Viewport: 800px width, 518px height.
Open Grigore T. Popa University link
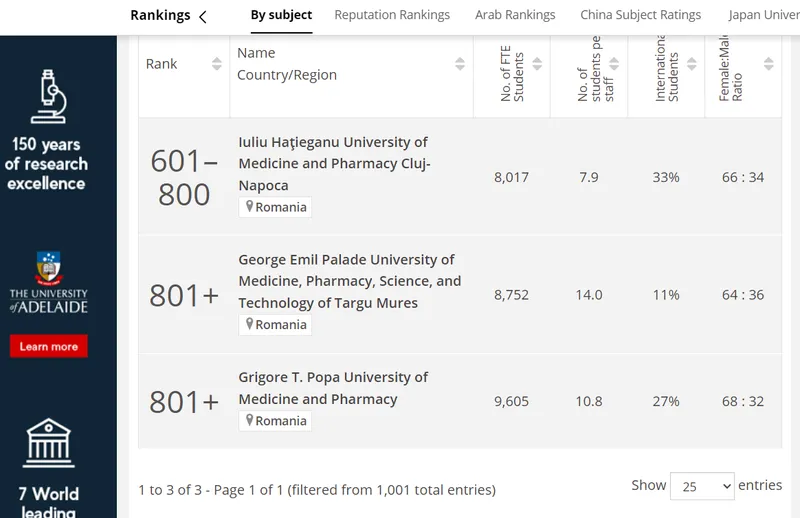(333, 388)
